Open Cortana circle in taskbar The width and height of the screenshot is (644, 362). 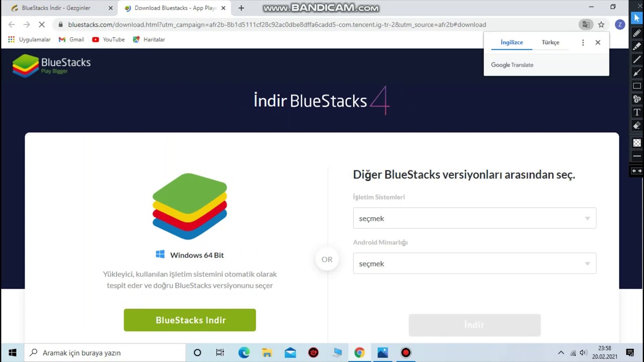pos(197,352)
